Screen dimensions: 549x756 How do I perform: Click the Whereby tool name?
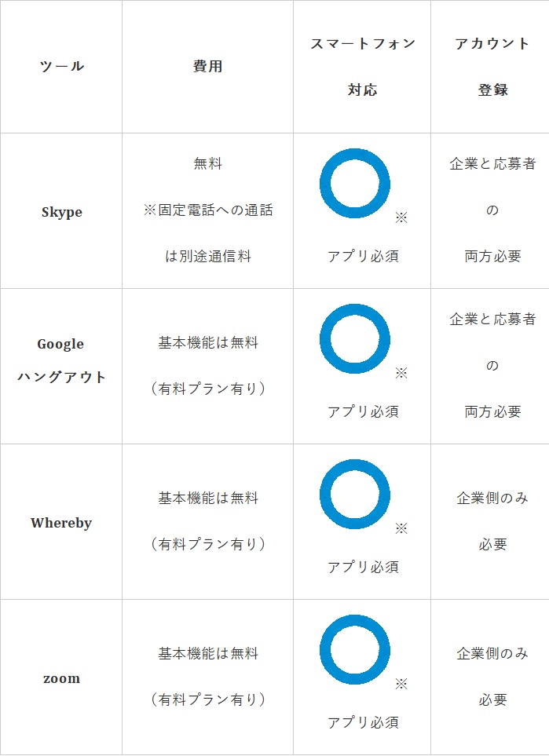click(x=61, y=523)
